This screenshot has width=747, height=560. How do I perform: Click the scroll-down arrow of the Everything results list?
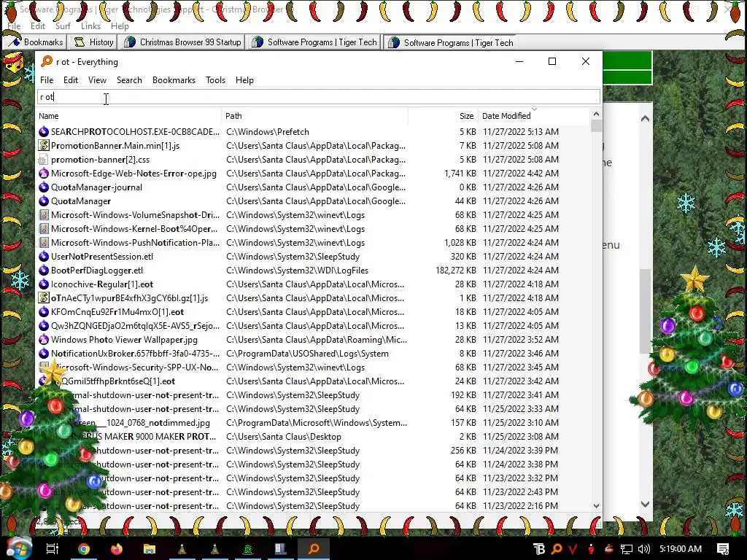[596, 506]
